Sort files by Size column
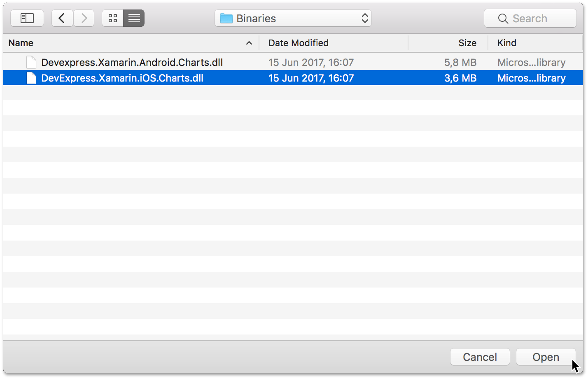 [x=467, y=43]
